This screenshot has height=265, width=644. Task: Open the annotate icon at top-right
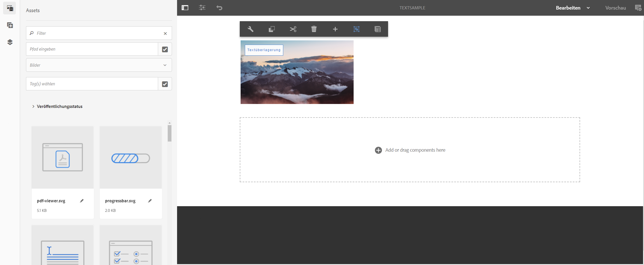[638, 8]
